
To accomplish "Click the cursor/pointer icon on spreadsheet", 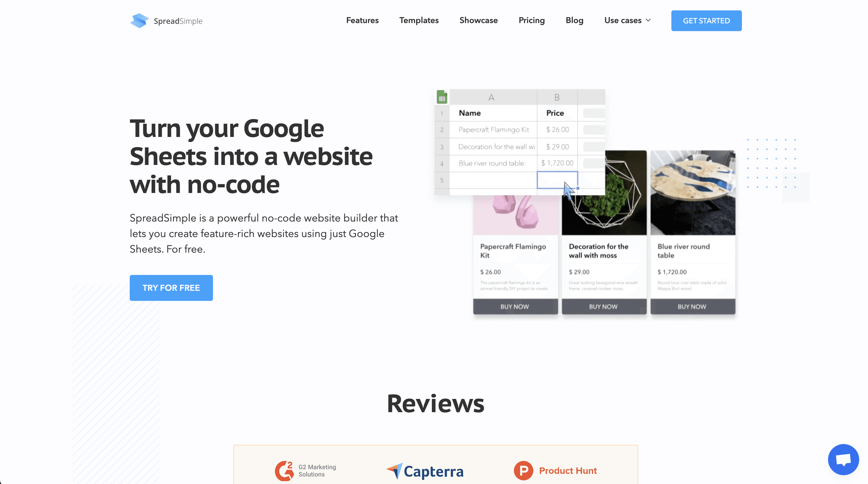I will pos(568,188).
